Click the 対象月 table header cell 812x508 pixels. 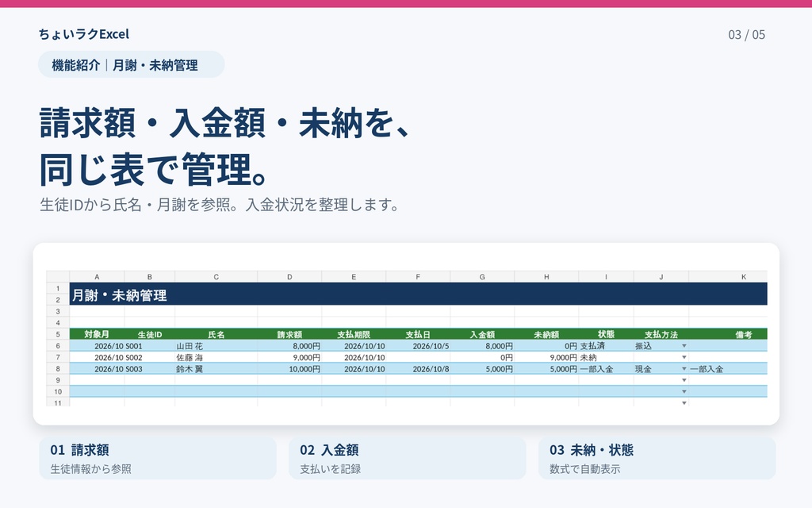coord(97,334)
